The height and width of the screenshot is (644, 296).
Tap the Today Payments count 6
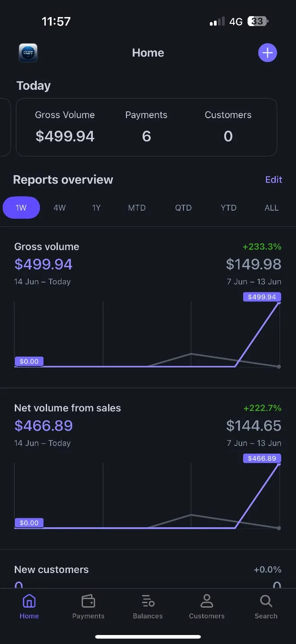[146, 137]
